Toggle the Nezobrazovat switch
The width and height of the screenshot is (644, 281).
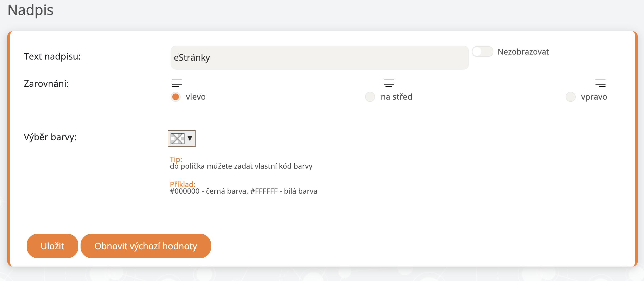click(483, 52)
